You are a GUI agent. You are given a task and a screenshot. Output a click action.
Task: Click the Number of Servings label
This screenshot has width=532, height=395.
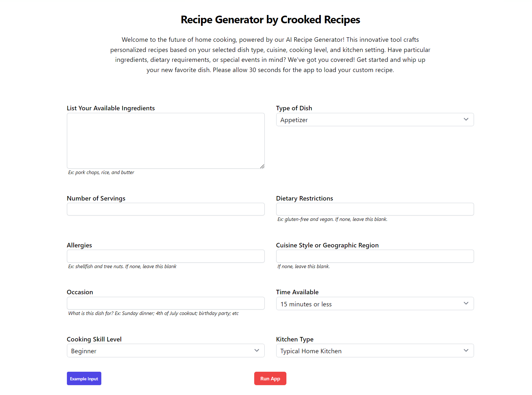tap(96, 198)
